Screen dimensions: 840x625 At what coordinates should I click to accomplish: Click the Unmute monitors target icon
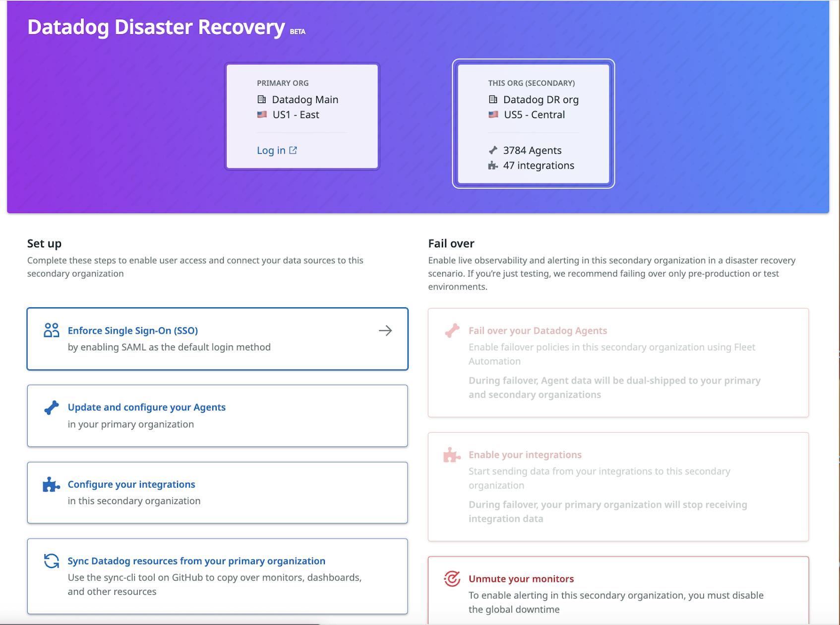(x=452, y=578)
